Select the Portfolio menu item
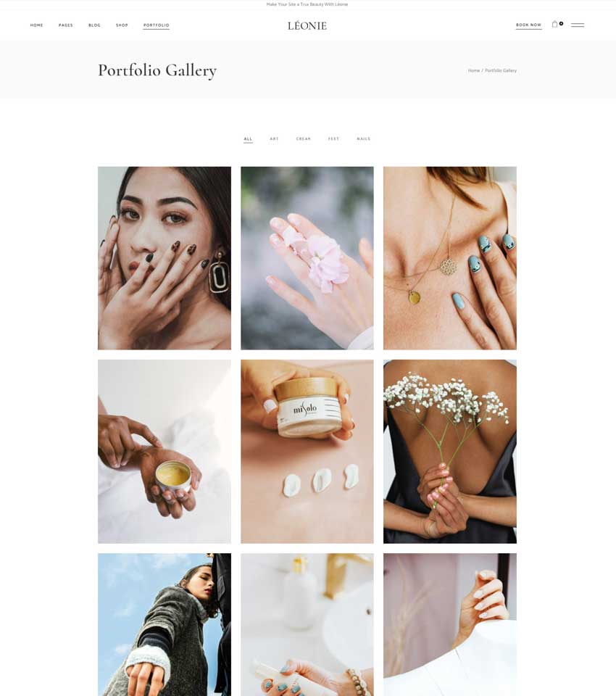Screen dimensions: 616x696 (x=157, y=25)
